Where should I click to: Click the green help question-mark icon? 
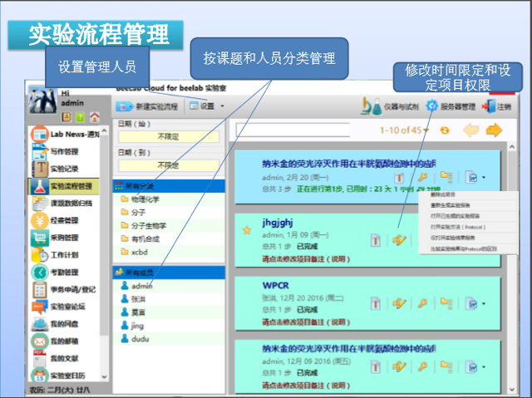click(80, 117)
